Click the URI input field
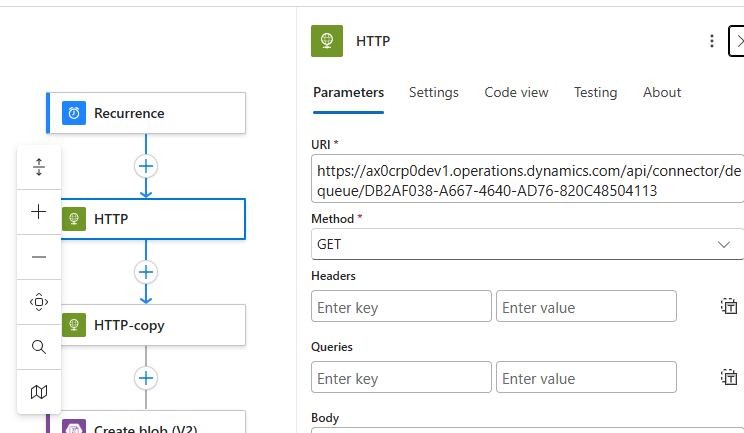Image resolution: width=744 pixels, height=433 pixels. point(527,179)
